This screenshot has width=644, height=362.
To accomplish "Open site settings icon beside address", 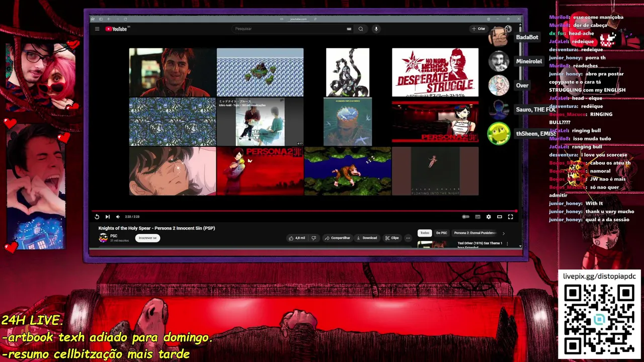I will [315, 19].
